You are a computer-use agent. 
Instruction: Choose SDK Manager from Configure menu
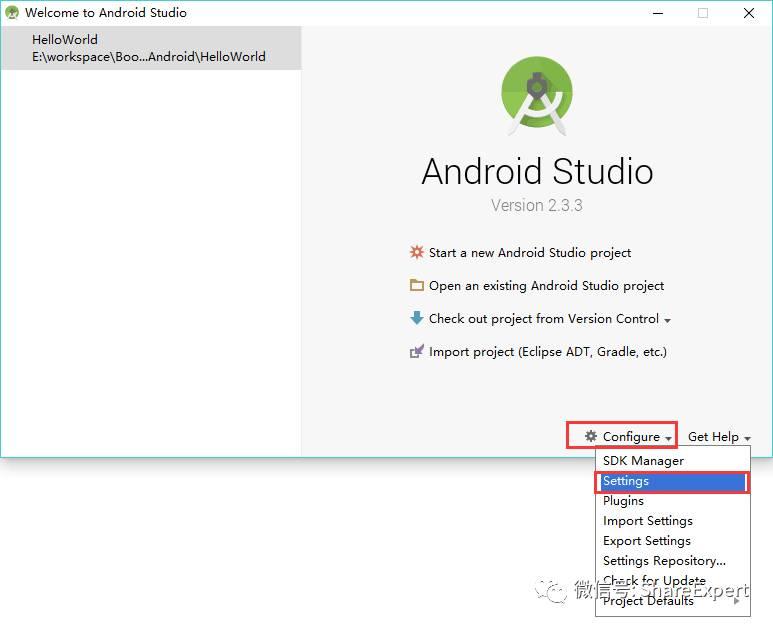673,461
